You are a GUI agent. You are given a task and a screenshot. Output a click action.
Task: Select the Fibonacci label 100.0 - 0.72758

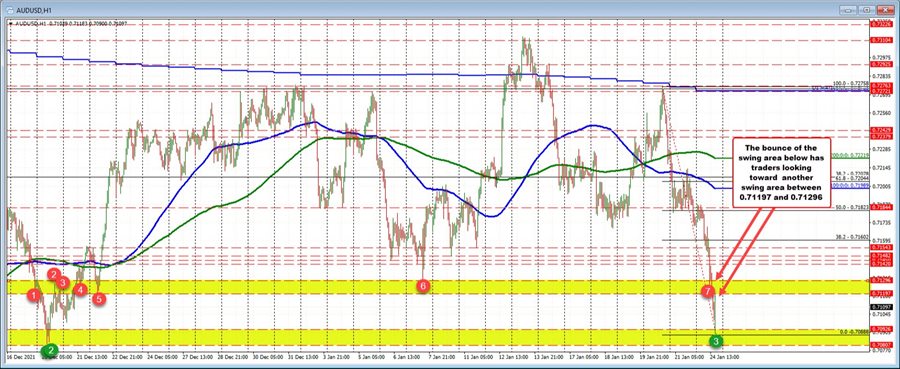(851, 83)
